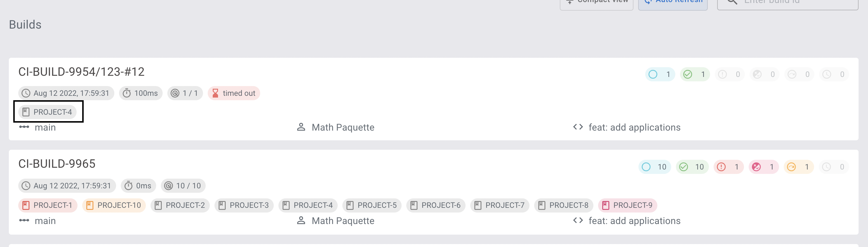Switch to the PROJECT-10 tag

(x=114, y=205)
